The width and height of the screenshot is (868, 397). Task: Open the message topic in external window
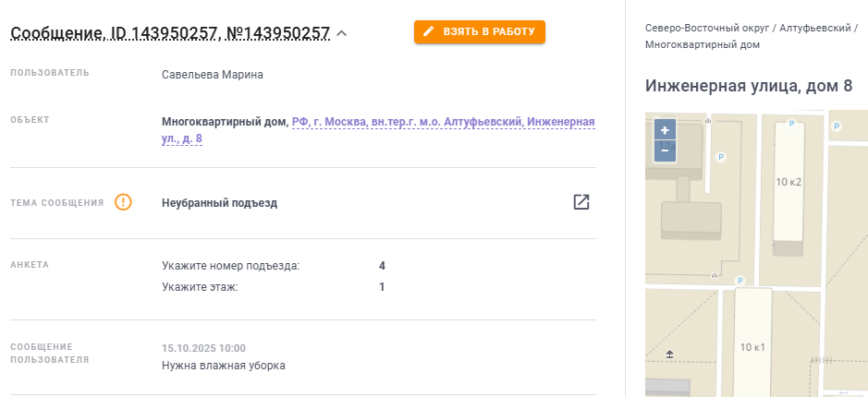coord(581,202)
